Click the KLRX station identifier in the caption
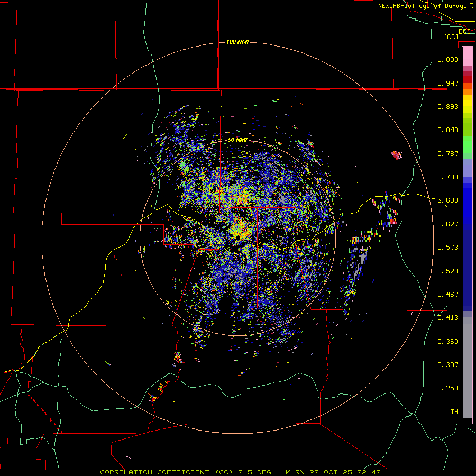 pyautogui.click(x=296, y=472)
